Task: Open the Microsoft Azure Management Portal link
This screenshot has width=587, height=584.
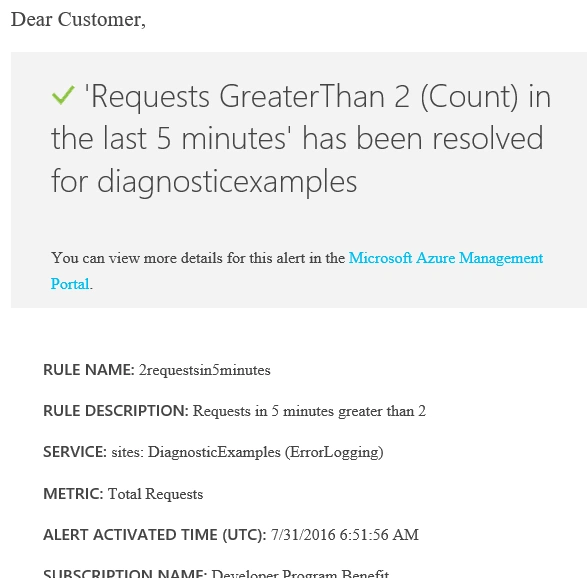Action: tap(445, 258)
